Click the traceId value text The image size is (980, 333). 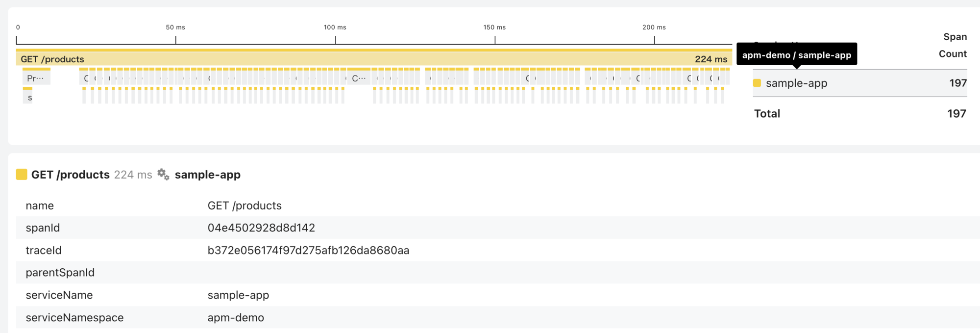pos(308,250)
